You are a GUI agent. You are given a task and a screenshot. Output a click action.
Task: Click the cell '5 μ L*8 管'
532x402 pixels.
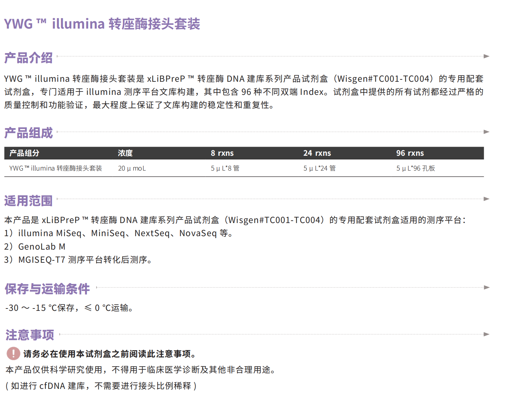pyautogui.click(x=225, y=168)
